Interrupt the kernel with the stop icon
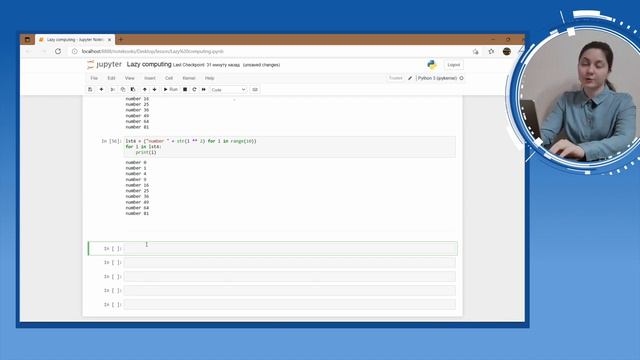Screen dimensions: 640x360 185,89
